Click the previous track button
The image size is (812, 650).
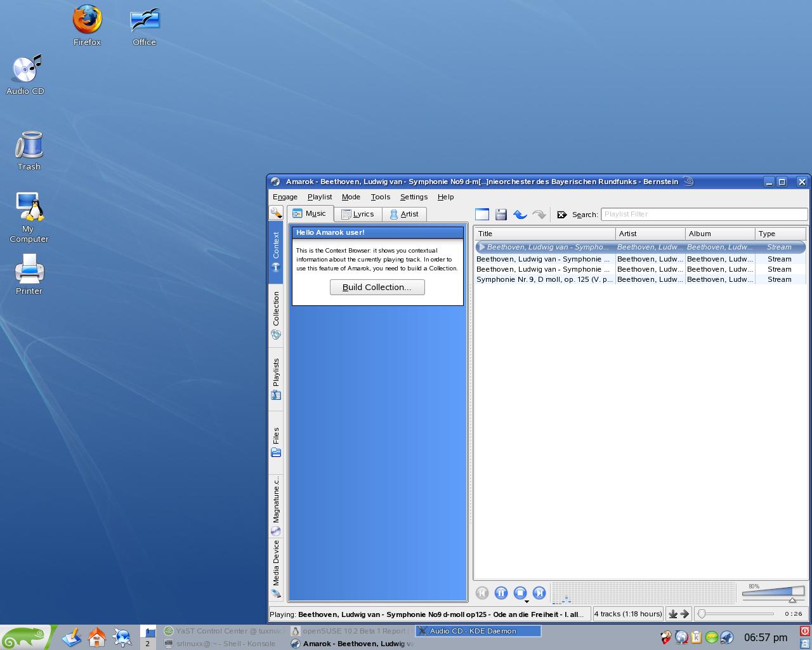click(x=482, y=593)
